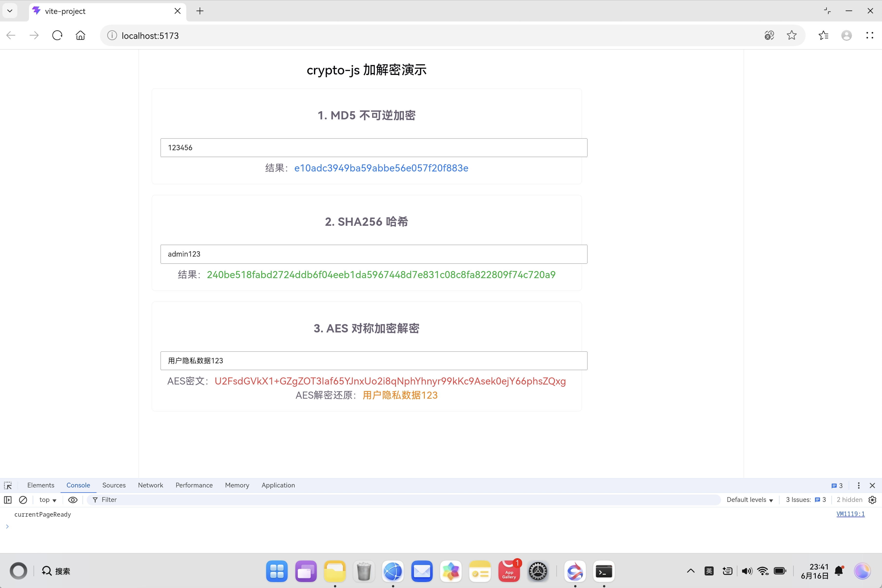Open the top JavaScript context dropdown
This screenshot has height=588, width=882.
tap(48, 500)
